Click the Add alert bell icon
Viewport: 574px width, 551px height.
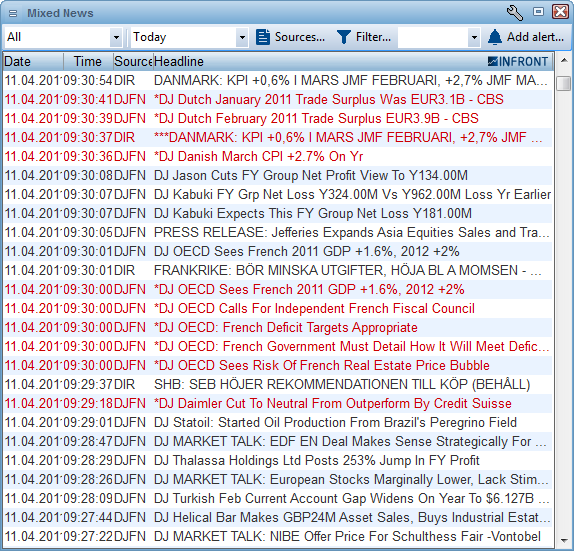pos(495,37)
